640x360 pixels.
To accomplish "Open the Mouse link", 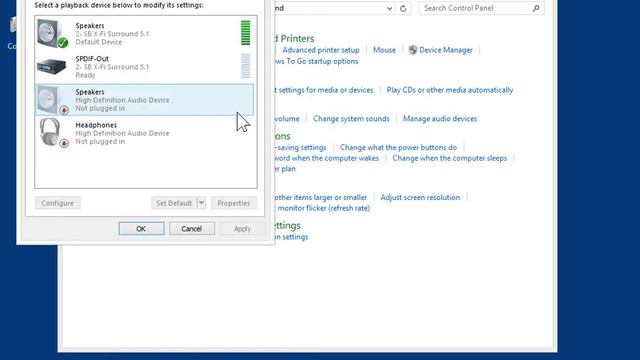I will click(x=384, y=50).
